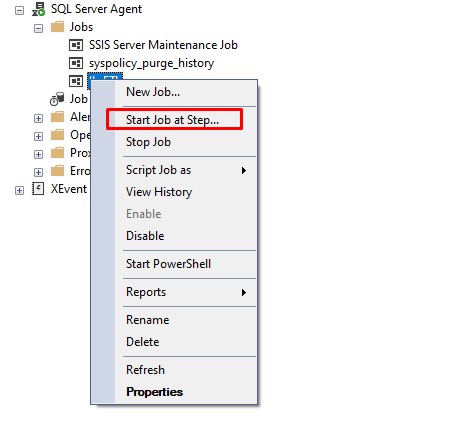Expand the XEvent Profiler node
Screen dimensions: 466x444
point(20,190)
